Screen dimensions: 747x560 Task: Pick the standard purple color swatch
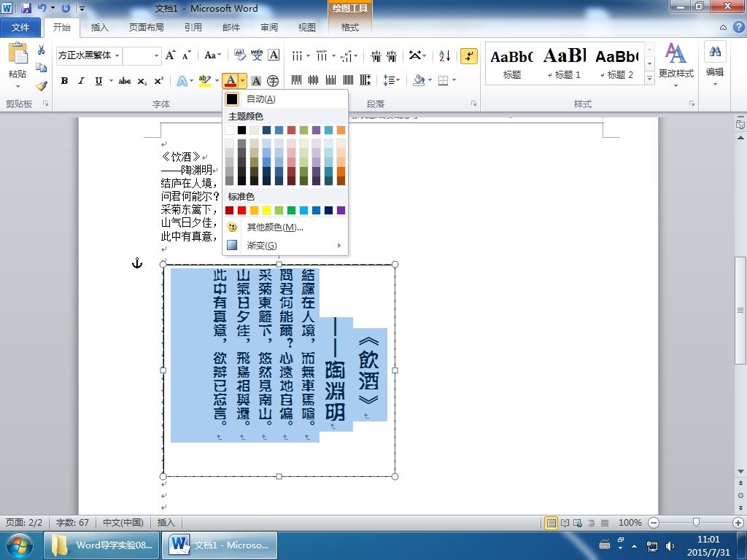pyautogui.click(x=341, y=210)
